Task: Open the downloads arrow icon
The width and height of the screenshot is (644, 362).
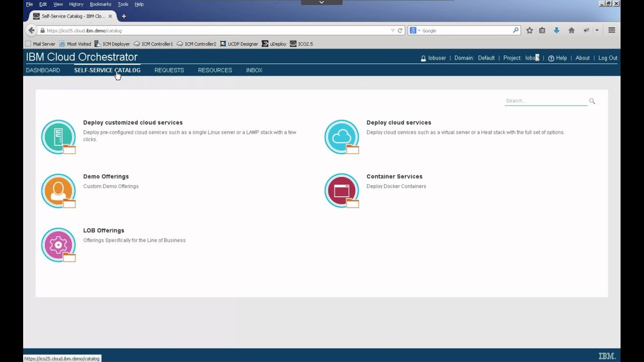Action: tap(556, 30)
